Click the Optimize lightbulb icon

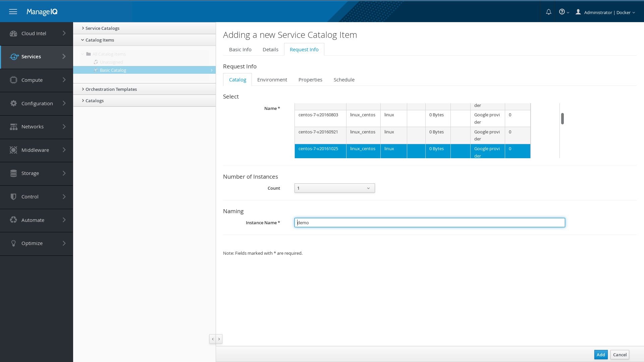pos(13,243)
